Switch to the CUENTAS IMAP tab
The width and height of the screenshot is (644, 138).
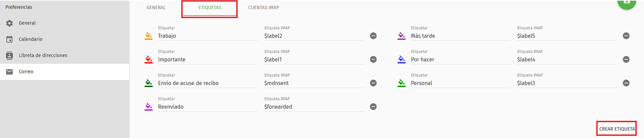[x=264, y=7]
